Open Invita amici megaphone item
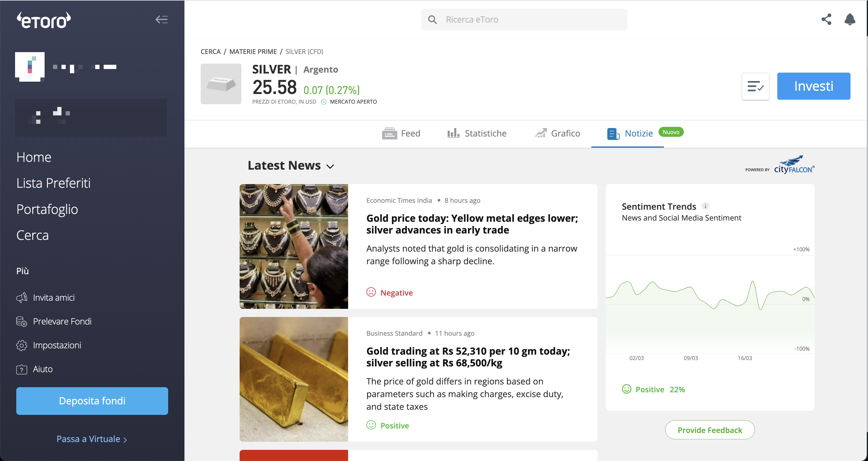Viewport: 868px width, 461px height. pyautogui.click(x=46, y=298)
